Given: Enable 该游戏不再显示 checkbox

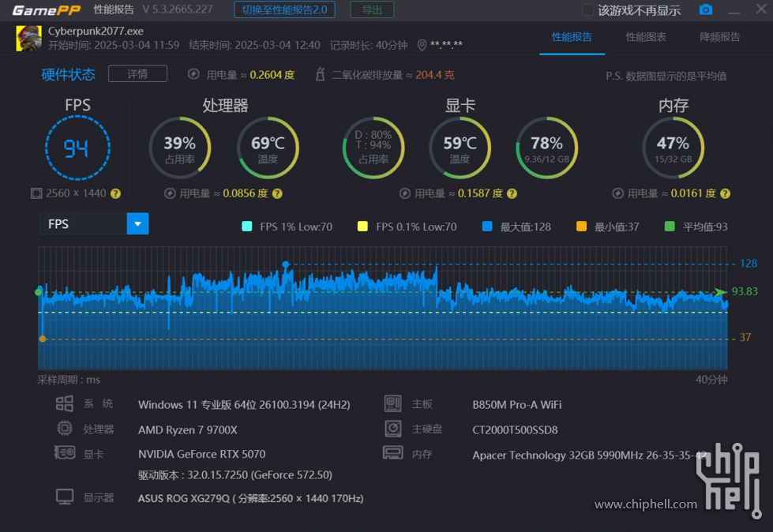Looking at the screenshot, I should pos(587,9).
